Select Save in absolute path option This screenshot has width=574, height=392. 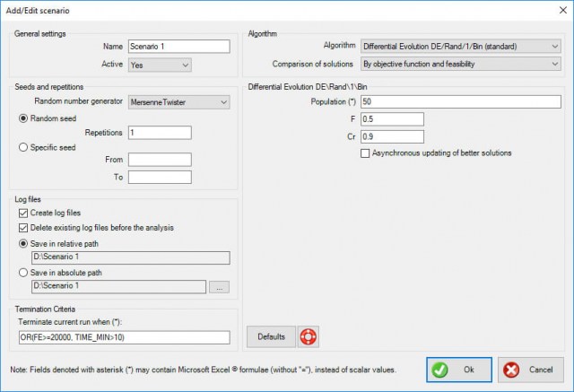[x=22, y=273]
